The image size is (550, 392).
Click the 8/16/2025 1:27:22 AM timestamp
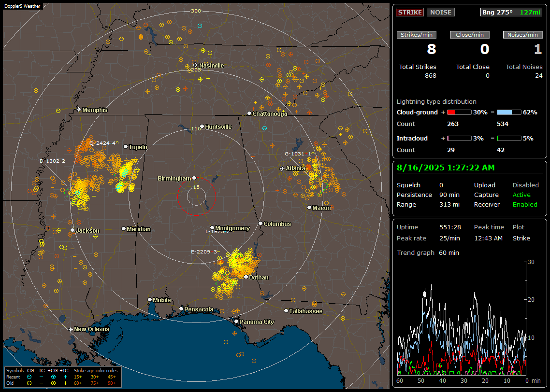(x=446, y=168)
